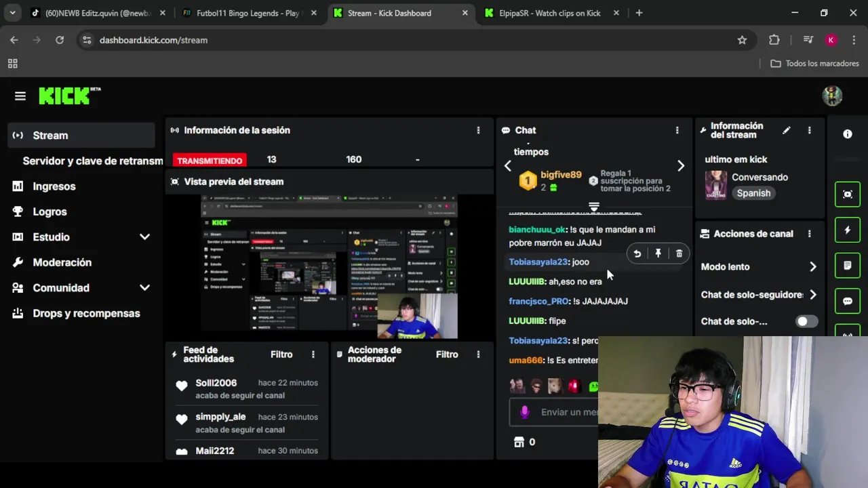Open Filtro in Feed de actividades
Image resolution: width=868 pixels, height=488 pixels.
(x=281, y=354)
